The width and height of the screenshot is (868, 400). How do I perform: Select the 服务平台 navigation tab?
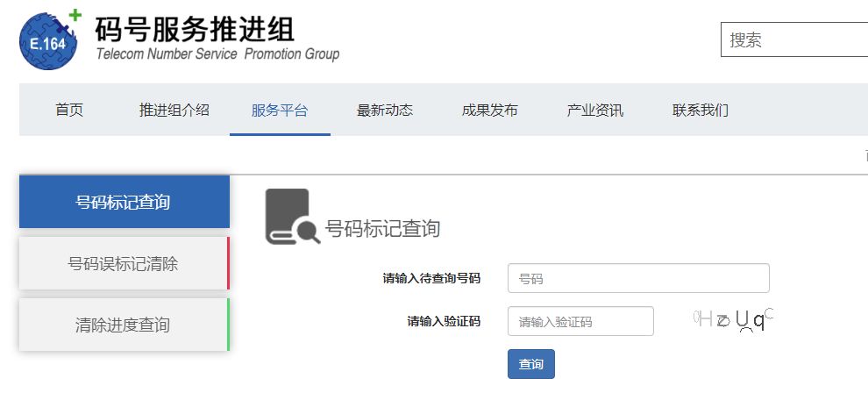tap(280, 111)
